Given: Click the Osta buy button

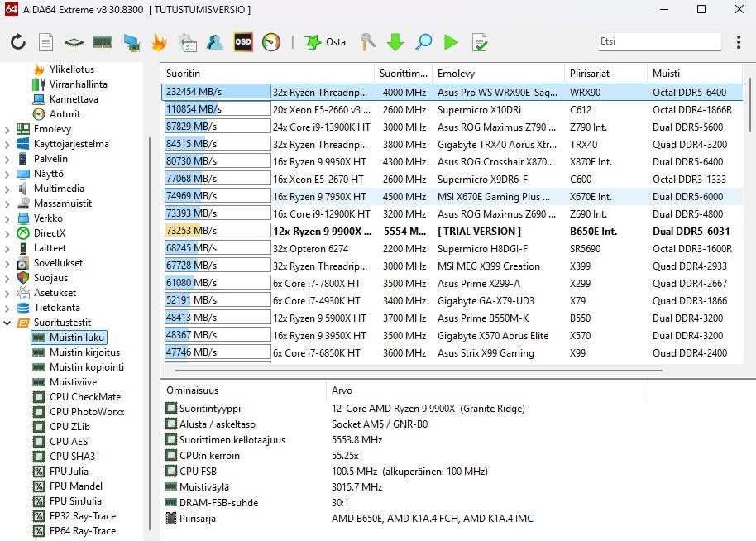Looking at the screenshot, I should [325, 42].
